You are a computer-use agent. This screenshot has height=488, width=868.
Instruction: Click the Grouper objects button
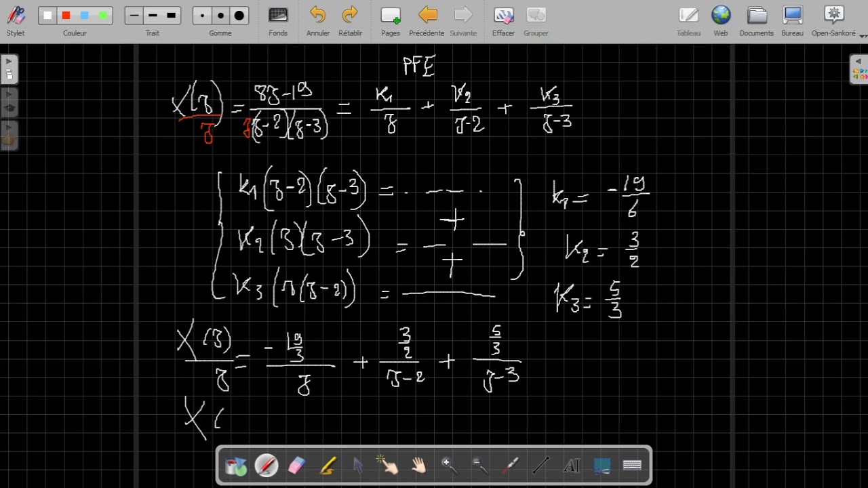pyautogui.click(x=536, y=20)
